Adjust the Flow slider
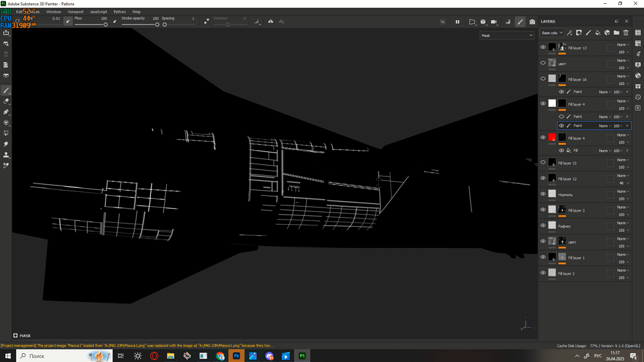 pyautogui.click(x=91, y=24)
